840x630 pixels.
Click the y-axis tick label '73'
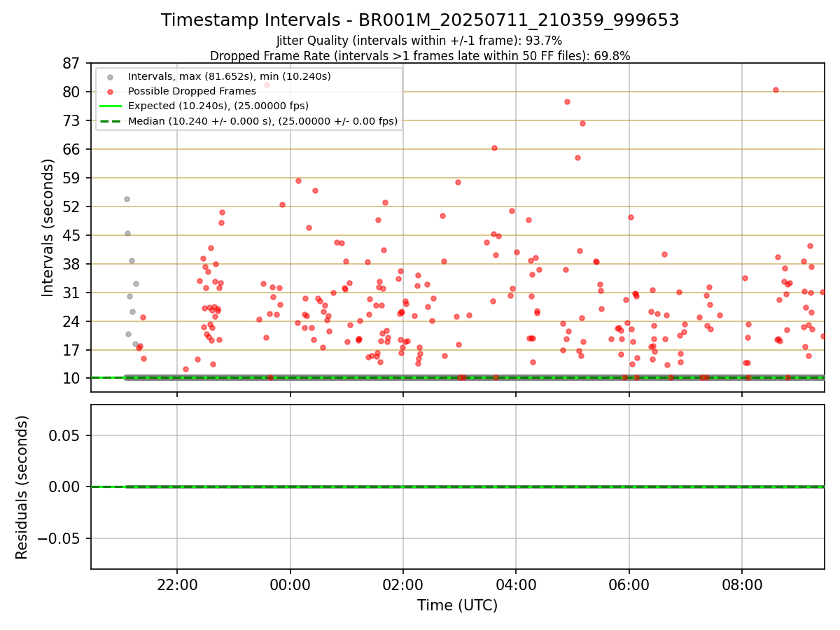71,120
